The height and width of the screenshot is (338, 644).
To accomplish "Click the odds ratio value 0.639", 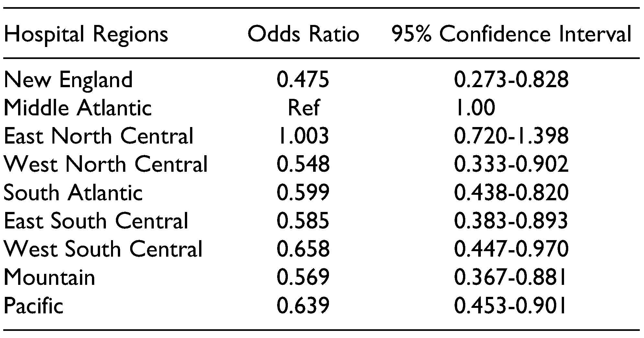I will 303,306.
